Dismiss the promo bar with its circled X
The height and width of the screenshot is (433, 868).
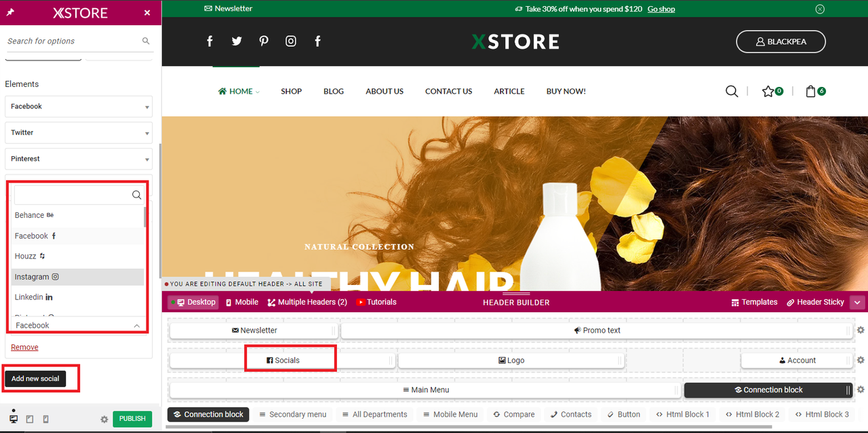tap(820, 9)
